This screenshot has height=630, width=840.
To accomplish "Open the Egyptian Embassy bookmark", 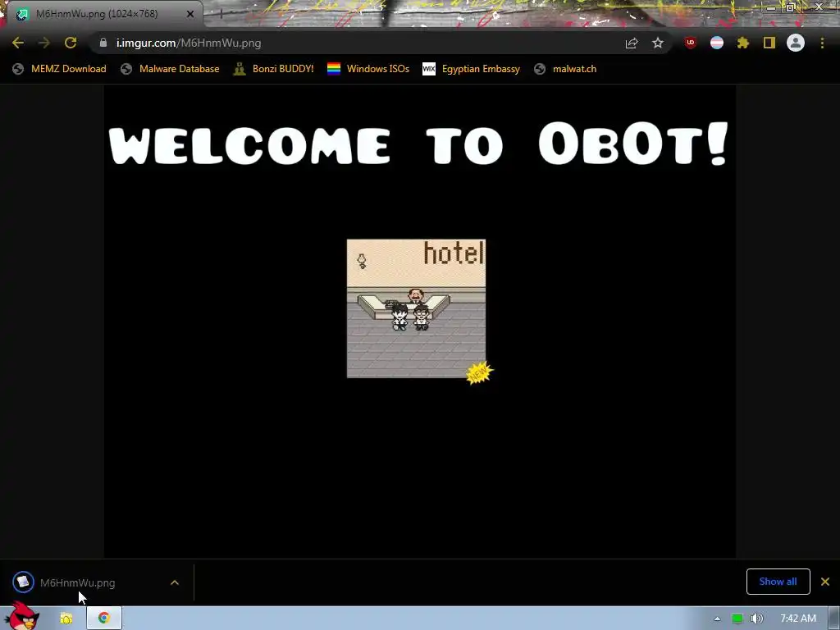I will [x=472, y=69].
